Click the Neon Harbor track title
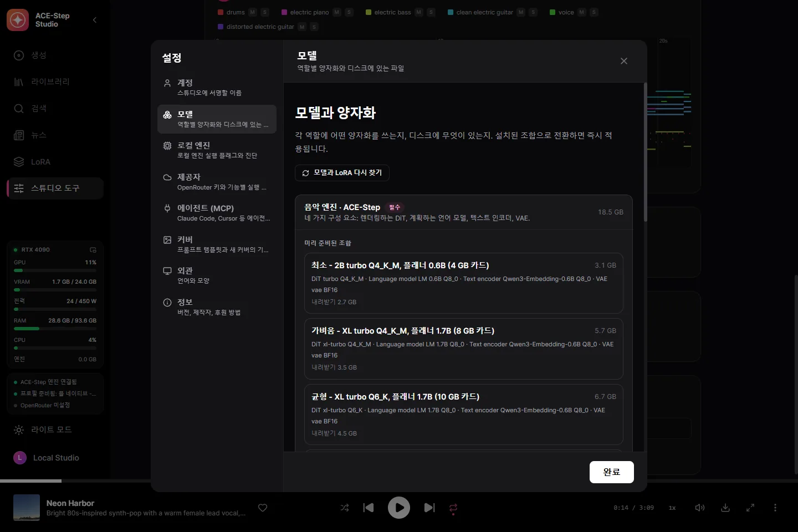This screenshot has width=798, height=532. pos(70,503)
